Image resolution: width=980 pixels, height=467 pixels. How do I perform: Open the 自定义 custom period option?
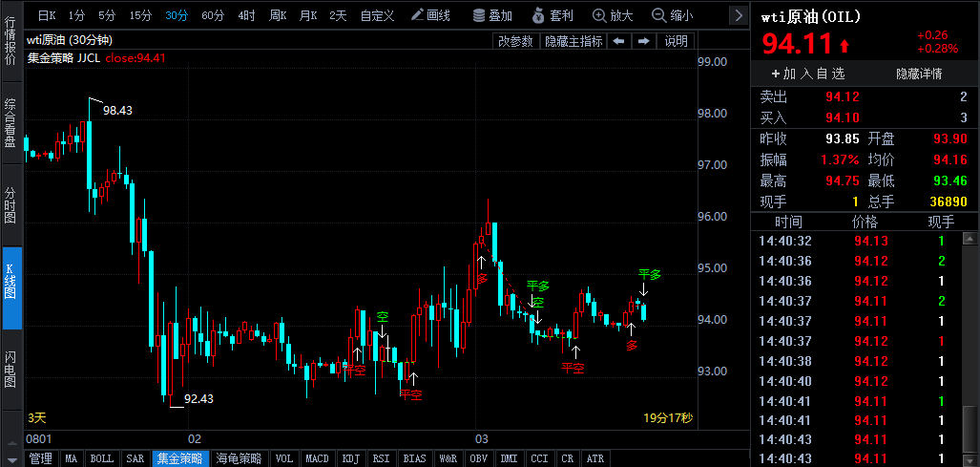click(x=378, y=15)
